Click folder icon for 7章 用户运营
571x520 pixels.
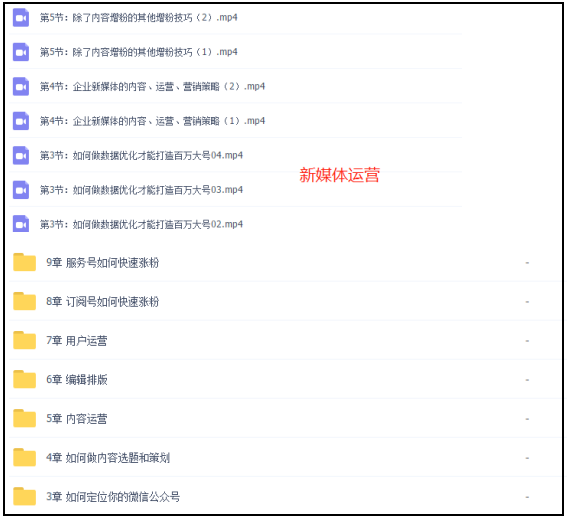pyautogui.click(x=24, y=340)
